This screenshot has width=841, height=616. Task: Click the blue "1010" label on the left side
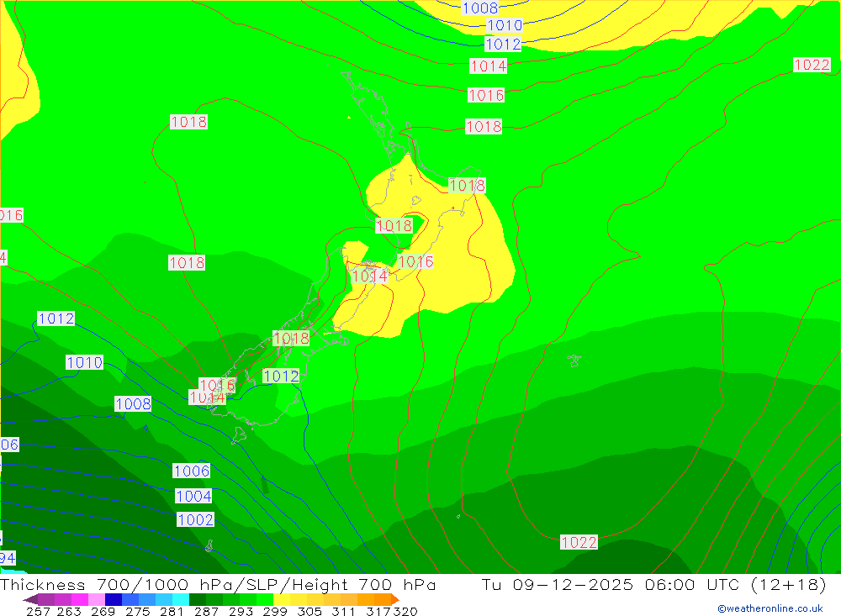pos(84,362)
